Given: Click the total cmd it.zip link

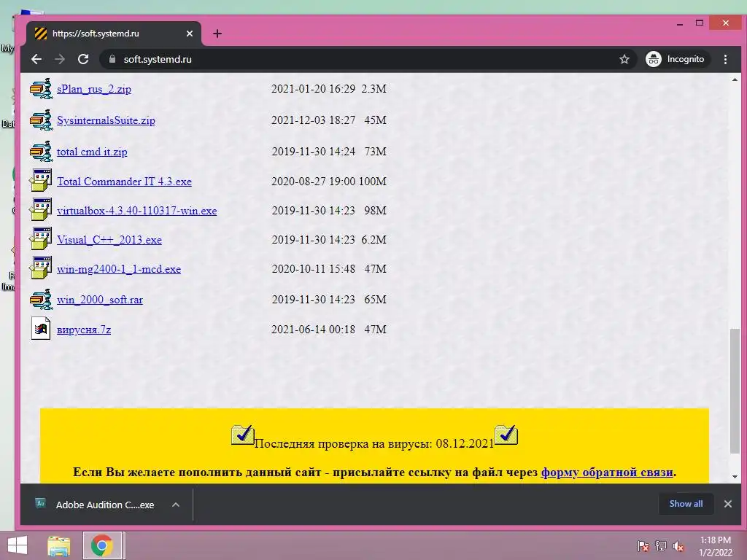Looking at the screenshot, I should point(92,152).
